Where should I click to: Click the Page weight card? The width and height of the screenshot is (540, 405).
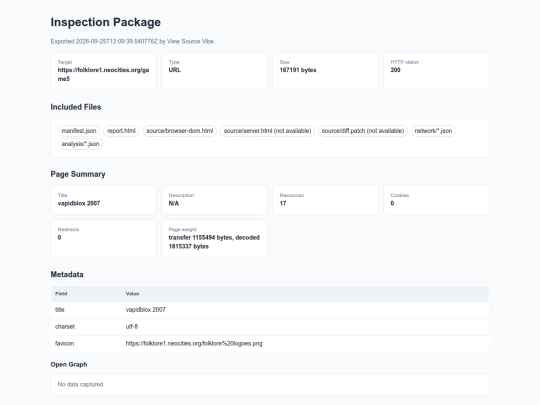coord(215,238)
